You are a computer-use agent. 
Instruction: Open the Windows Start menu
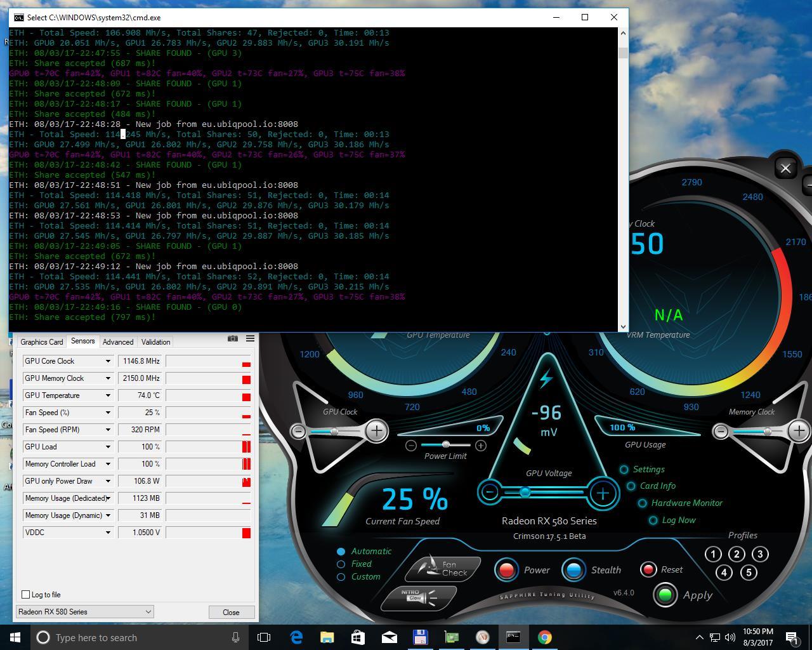pos(15,637)
